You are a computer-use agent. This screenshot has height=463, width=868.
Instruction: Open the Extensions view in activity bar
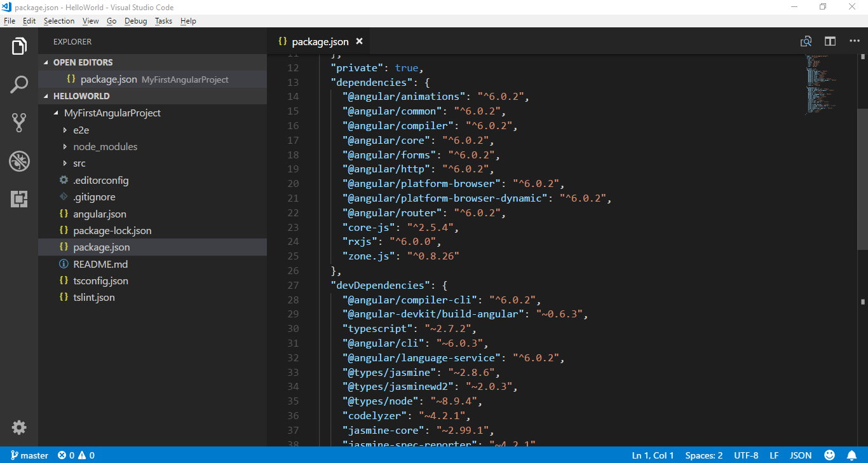19,199
